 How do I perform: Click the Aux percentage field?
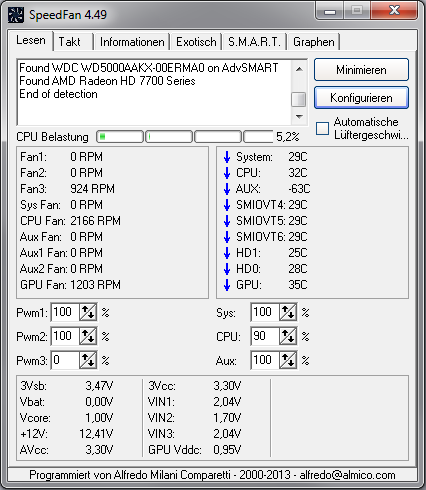pos(265,360)
